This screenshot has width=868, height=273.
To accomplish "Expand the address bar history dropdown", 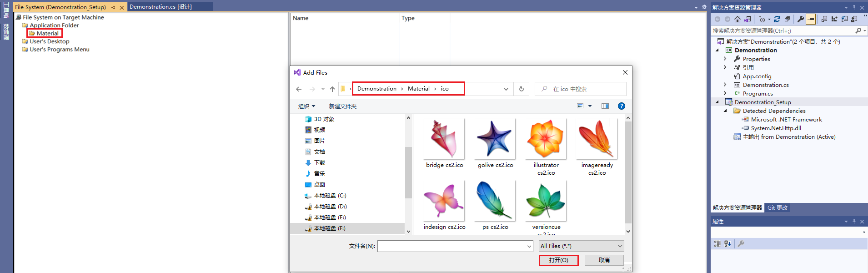I will (506, 89).
